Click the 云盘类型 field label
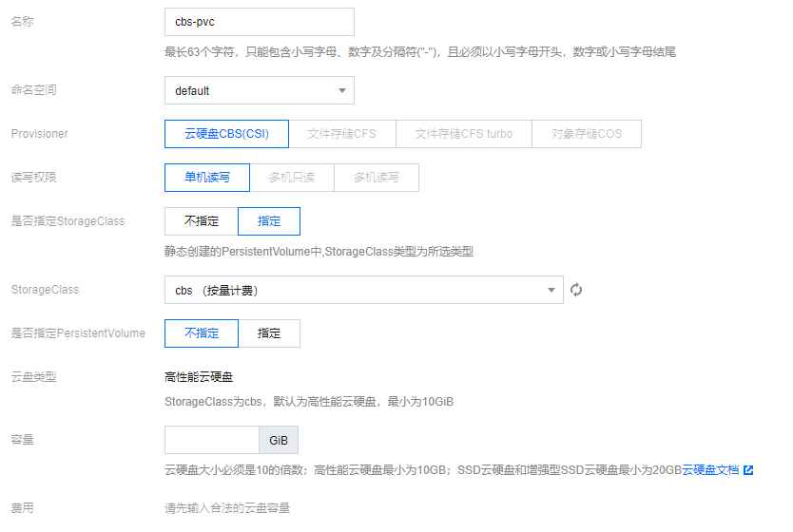The width and height of the screenshot is (793, 532). coord(34,377)
